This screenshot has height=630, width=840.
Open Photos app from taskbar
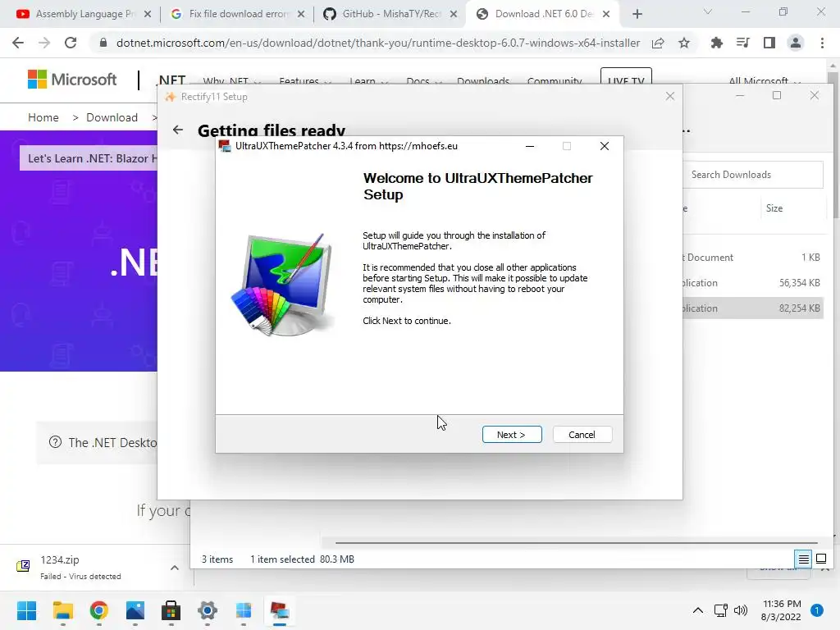point(135,610)
